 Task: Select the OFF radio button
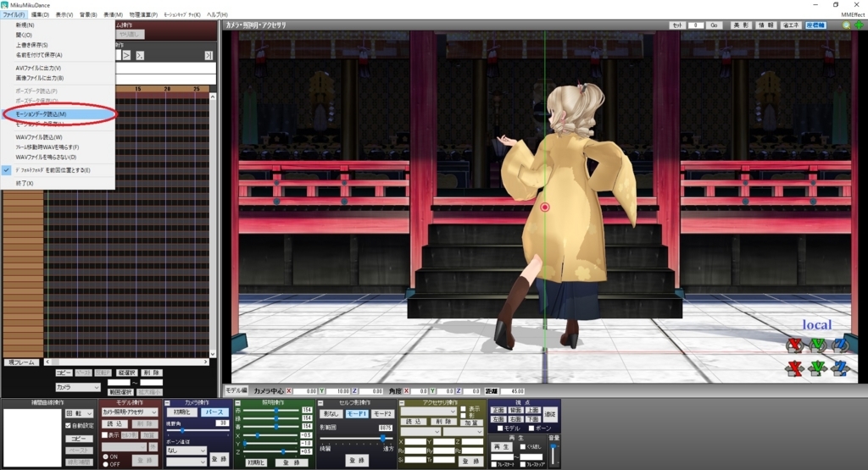106,464
